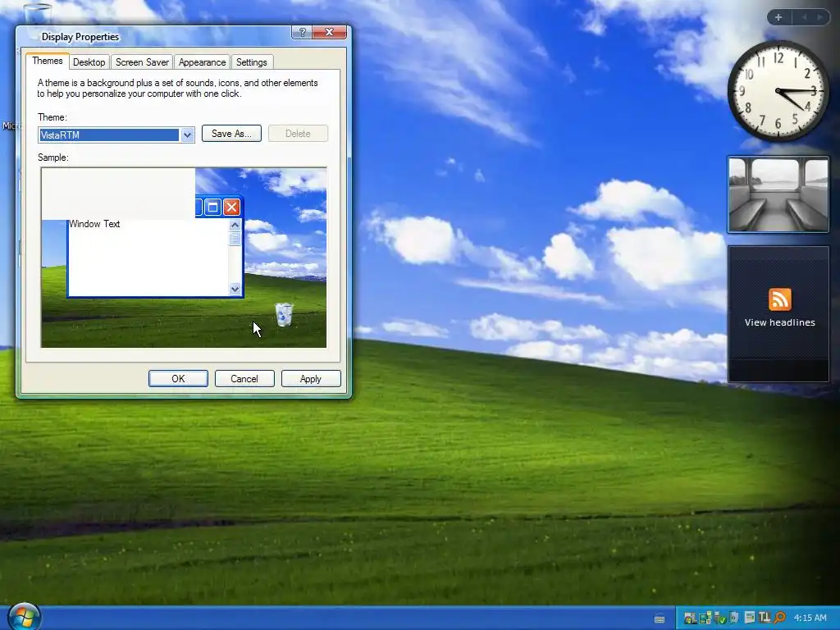This screenshot has width=840, height=630.
Task: Expand the Theme dropdown arrow
Action: tap(187, 135)
